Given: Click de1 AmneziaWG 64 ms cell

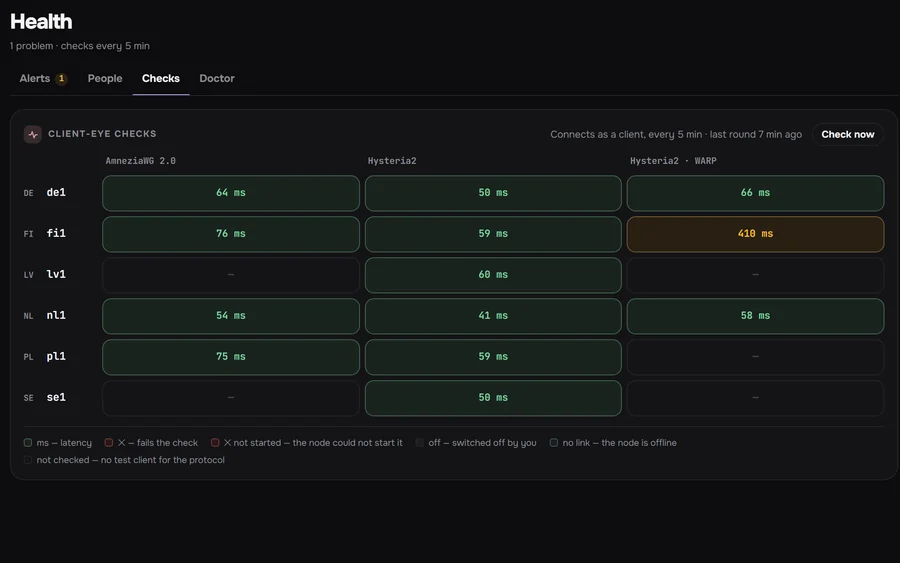Looking at the screenshot, I should click(x=231, y=193).
